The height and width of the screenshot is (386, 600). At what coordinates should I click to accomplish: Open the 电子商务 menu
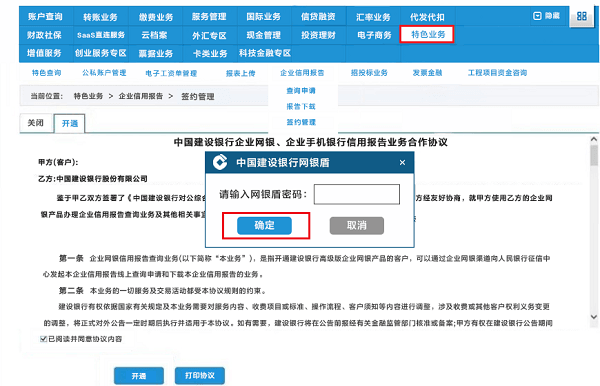pyautogui.click(x=374, y=35)
